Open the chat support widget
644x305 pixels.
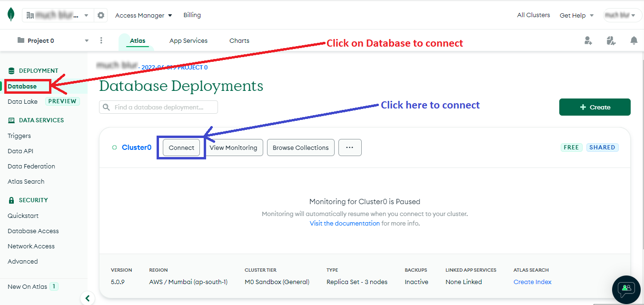point(626,289)
